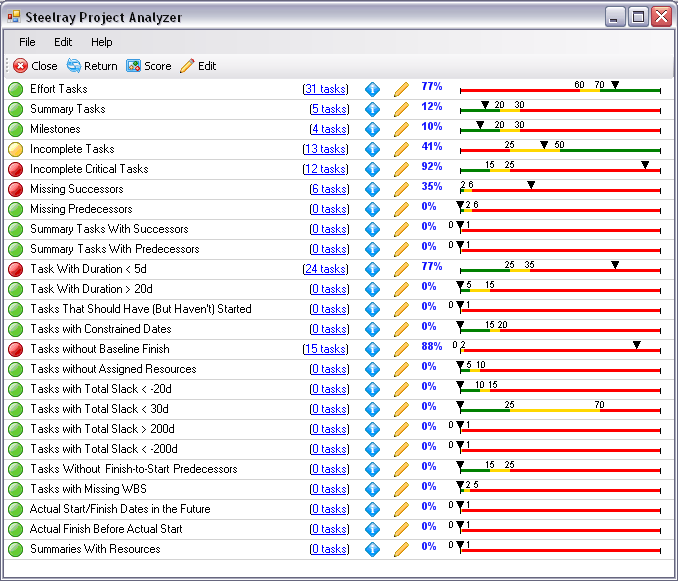
Task: Open the 5 tasks link for Summary Tasks
Action: (329, 109)
